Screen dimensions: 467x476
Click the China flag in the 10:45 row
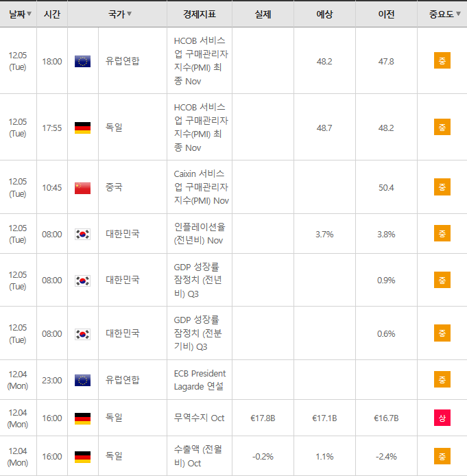[82, 188]
